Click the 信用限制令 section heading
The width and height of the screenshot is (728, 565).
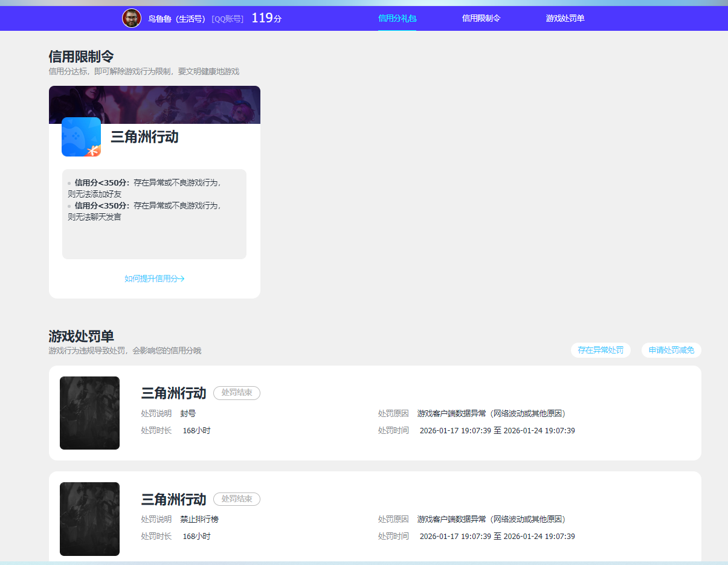click(x=81, y=57)
